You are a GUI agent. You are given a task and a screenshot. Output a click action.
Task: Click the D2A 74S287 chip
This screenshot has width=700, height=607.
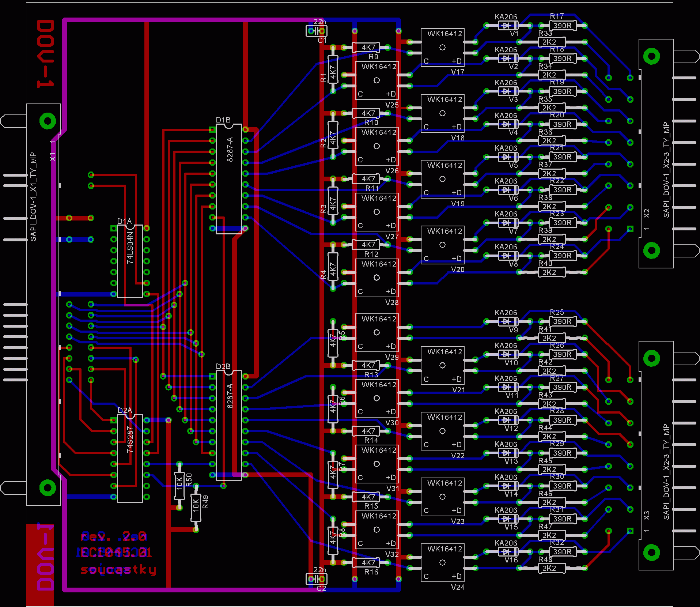click(130, 458)
